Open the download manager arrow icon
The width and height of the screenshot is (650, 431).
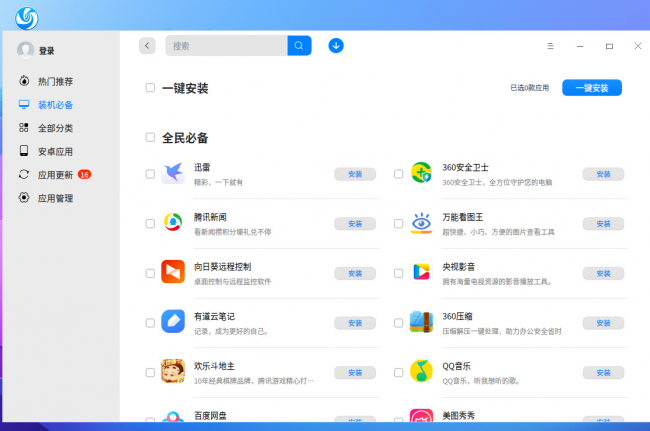[336, 46]
